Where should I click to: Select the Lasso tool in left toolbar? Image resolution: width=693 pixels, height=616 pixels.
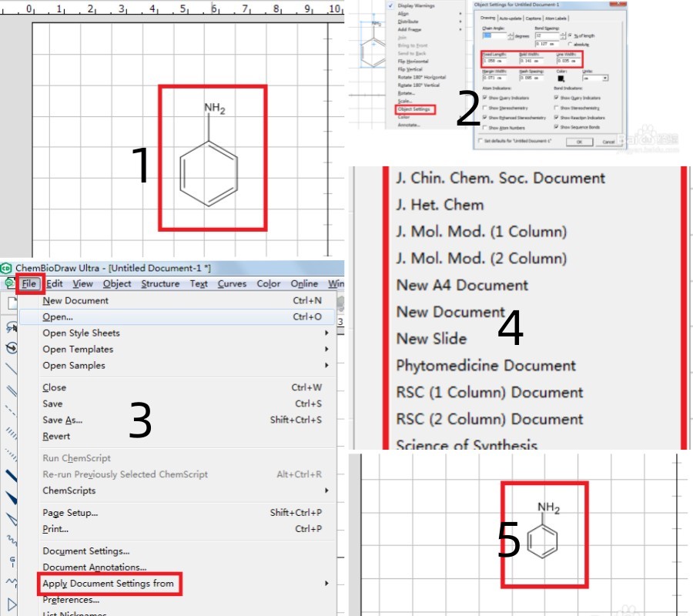tap(11, 327)
